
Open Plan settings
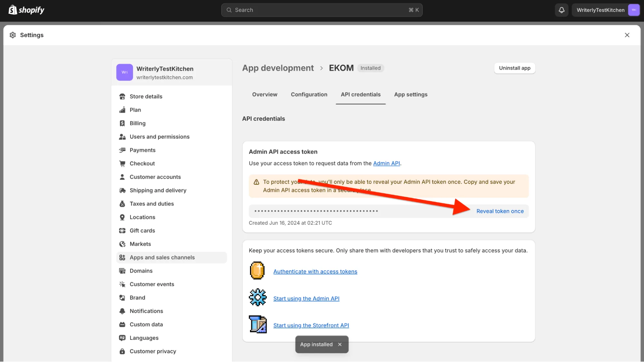tap(171, 110)
